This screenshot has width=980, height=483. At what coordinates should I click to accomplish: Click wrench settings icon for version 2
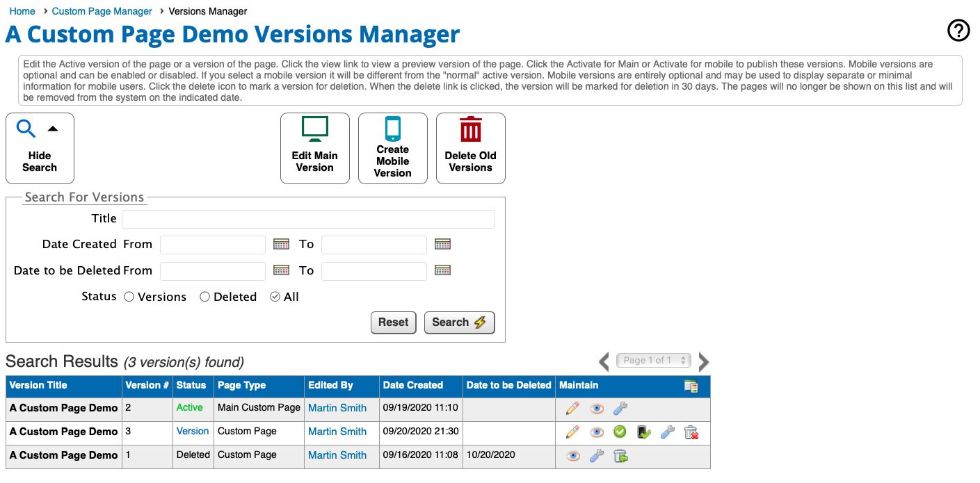click(620, 409)
